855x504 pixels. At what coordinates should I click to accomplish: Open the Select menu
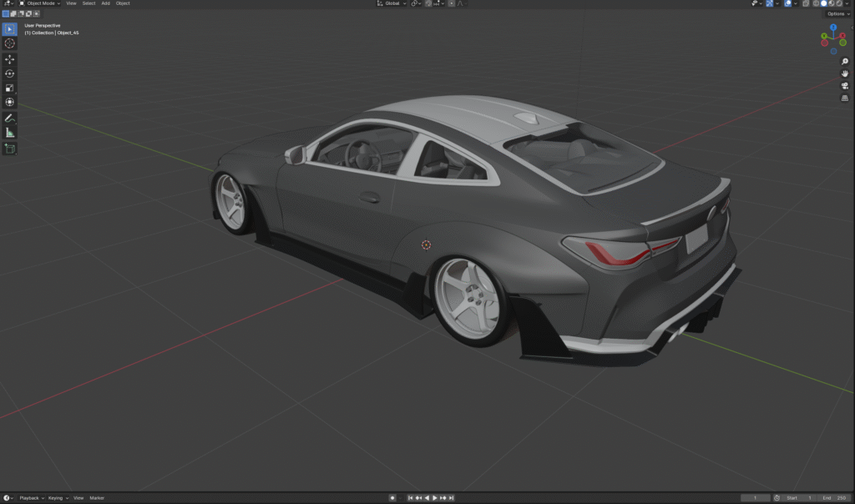click(89, 3)
